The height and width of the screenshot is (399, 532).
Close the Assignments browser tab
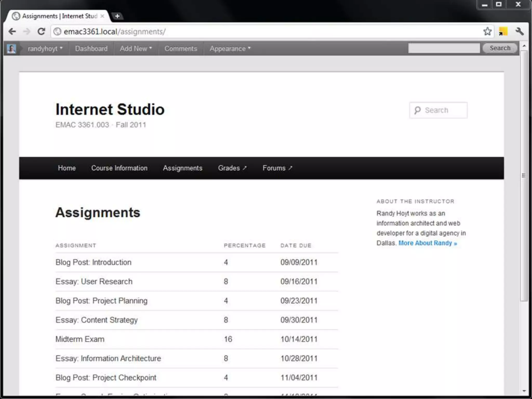(x=102, y=16)
